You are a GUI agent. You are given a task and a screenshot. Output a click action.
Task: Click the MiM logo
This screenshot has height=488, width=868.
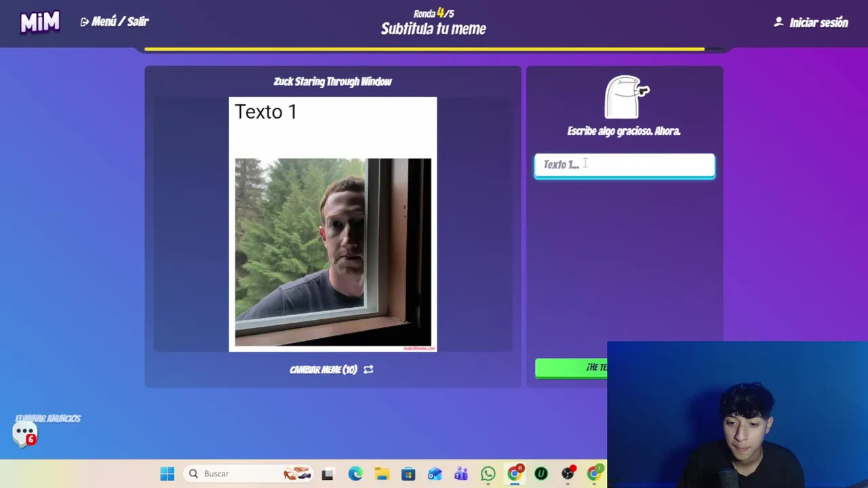click(x=40, y=22)
